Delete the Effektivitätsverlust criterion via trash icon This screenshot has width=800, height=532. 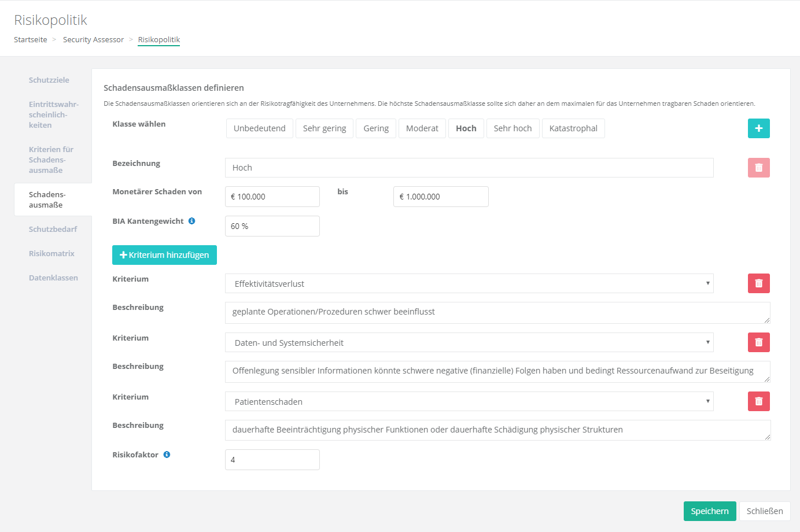758,283
